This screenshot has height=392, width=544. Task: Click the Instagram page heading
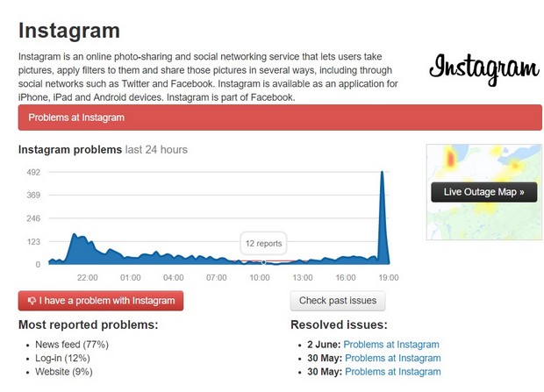point(68,31)
